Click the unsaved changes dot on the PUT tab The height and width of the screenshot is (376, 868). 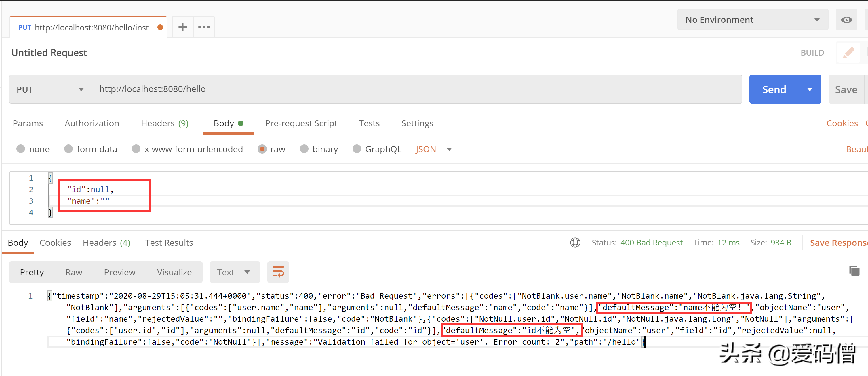[x=160, y=28]
